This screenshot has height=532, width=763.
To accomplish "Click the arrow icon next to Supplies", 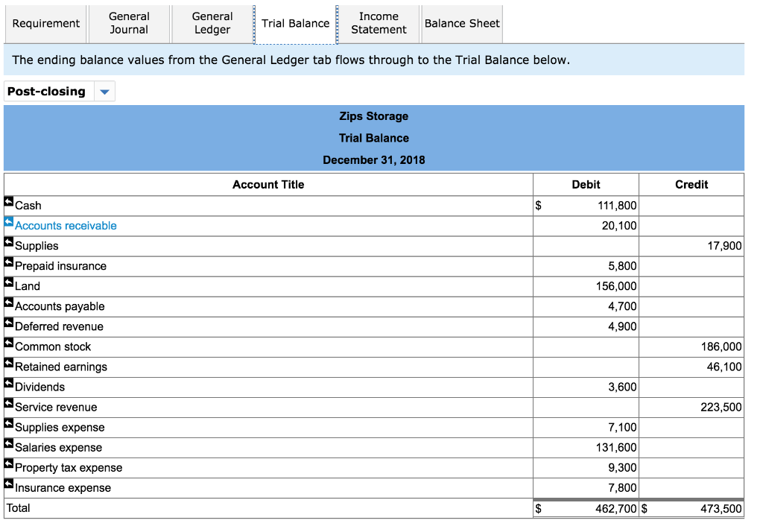I will click(x=7, y=242).
